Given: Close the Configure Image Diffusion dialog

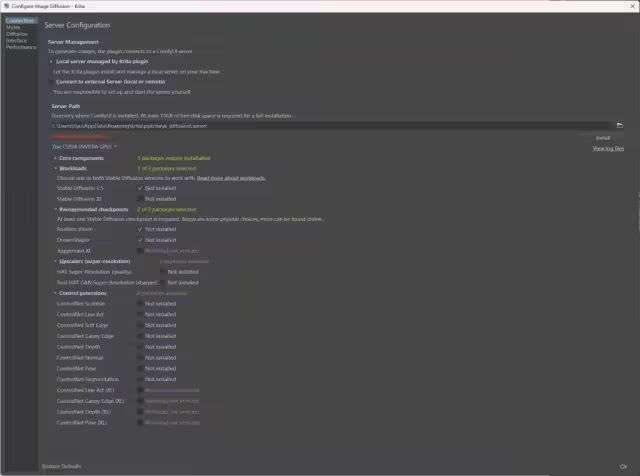Looking at the screenshot, I should click(x=632, y=6).
